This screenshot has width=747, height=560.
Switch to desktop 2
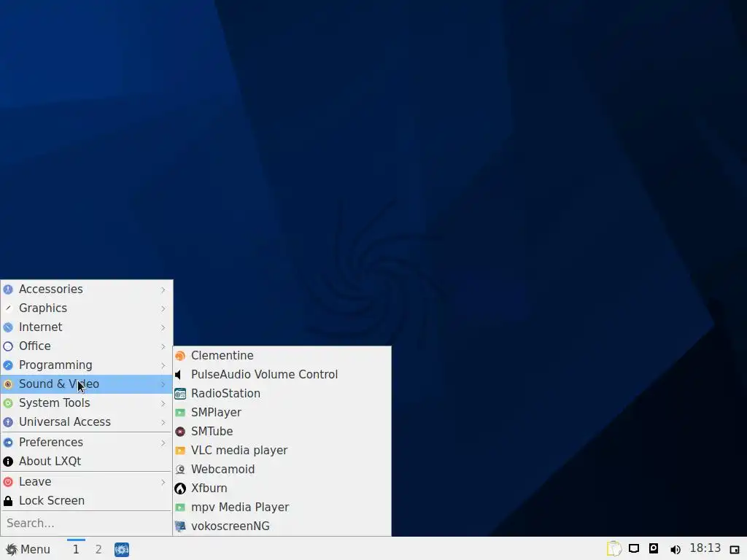tap(98, 550)
